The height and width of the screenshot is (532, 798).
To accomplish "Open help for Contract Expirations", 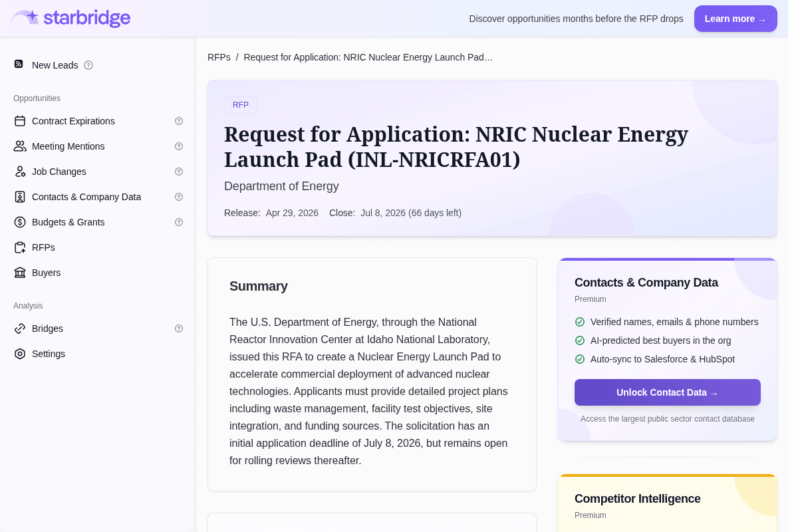I will click(179, 121).
